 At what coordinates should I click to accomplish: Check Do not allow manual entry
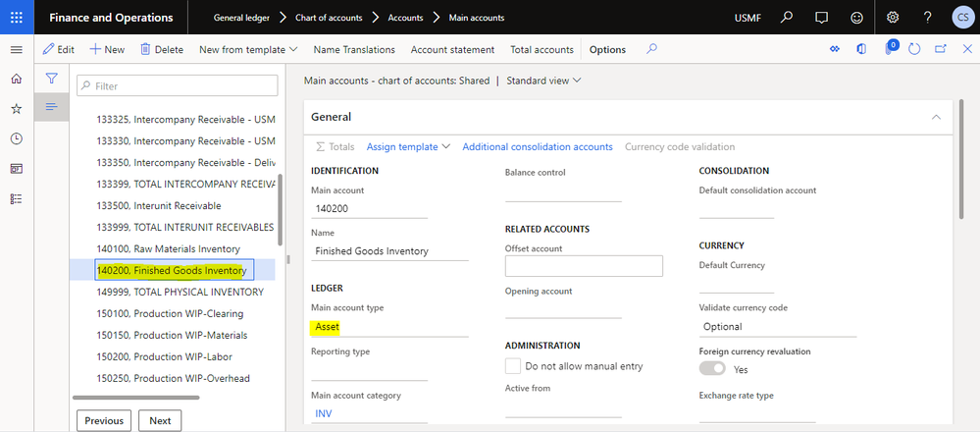(x=513, y=366)
